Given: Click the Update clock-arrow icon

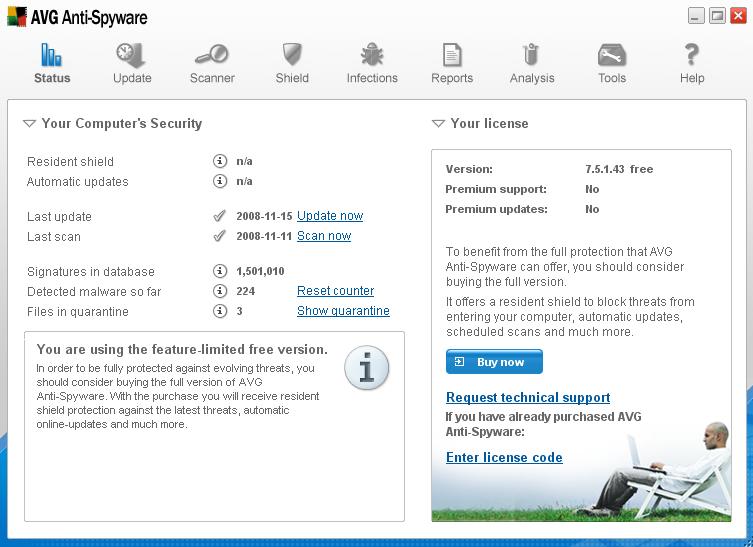Looking at the screenshot, I should tap(131, 55).
